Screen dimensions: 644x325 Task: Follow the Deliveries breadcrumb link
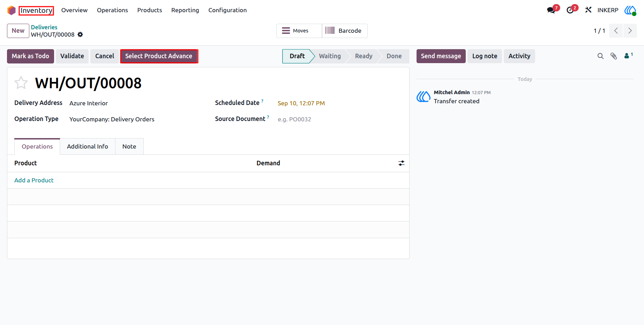(44, 27)
